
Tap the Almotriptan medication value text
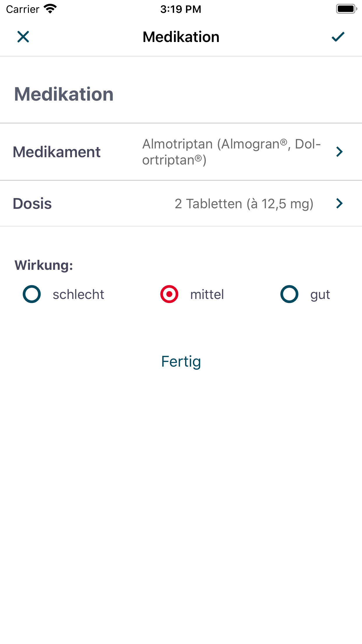coord(231,152)
